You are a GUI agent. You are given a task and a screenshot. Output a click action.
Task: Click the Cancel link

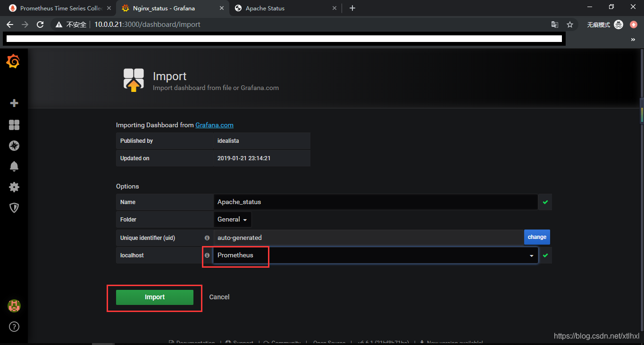[219, 297]
